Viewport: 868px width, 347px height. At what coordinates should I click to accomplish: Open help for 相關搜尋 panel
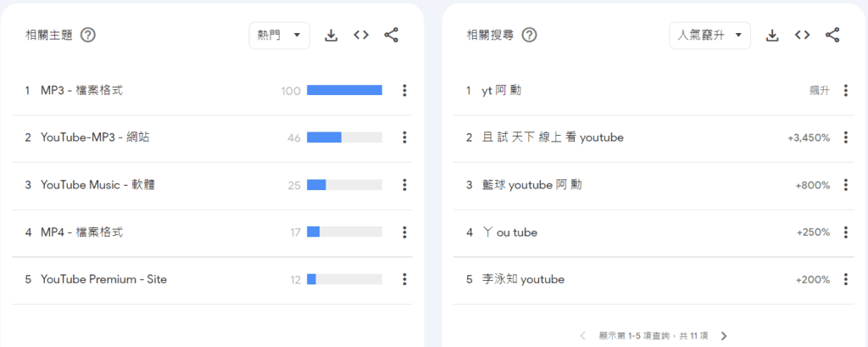tap(530, 36)
